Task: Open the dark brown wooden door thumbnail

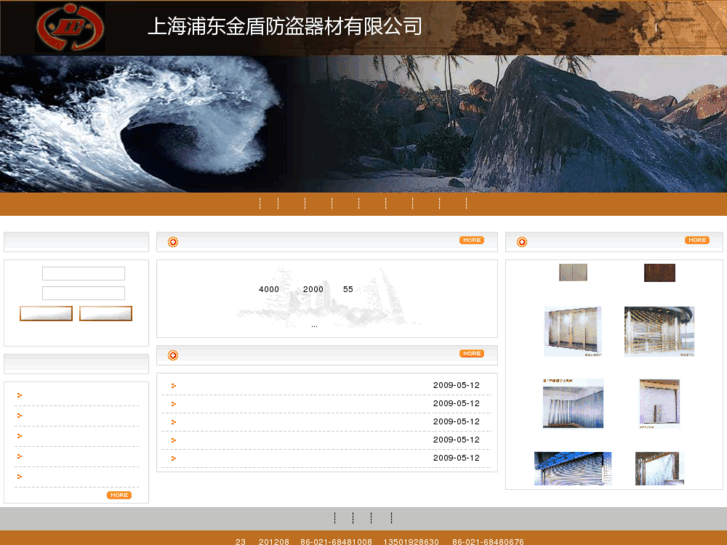Action: (659, 273)
